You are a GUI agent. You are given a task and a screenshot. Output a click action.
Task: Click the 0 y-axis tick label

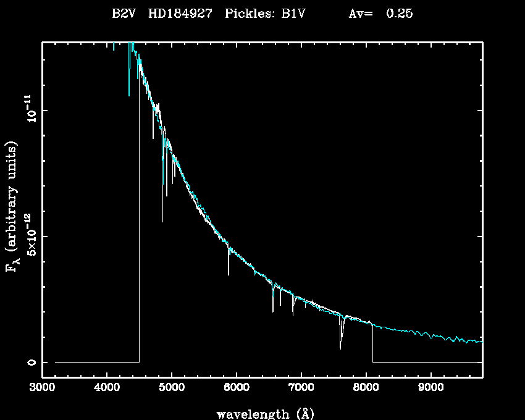(31, 362)
